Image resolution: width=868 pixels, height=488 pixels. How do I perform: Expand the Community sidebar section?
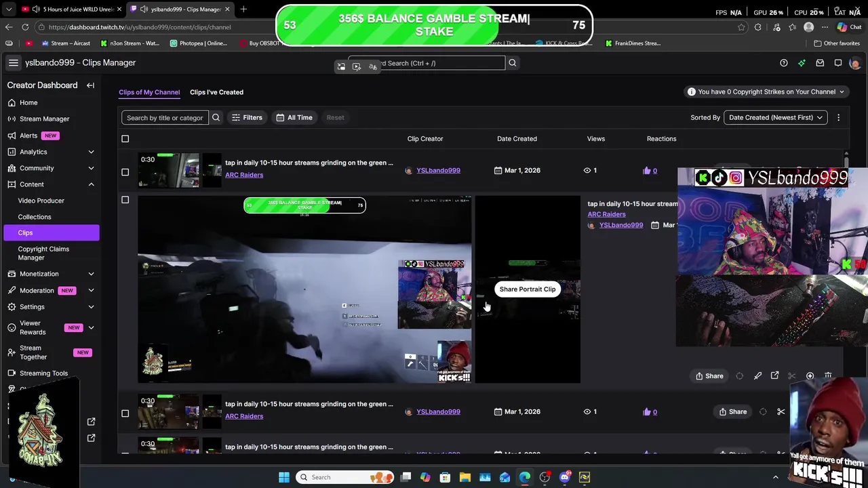[x=91, y=168]
